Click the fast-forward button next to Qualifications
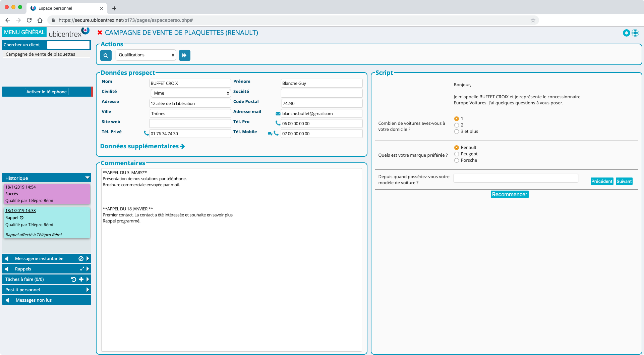This screenshot has height=355, width=644. 184,55
